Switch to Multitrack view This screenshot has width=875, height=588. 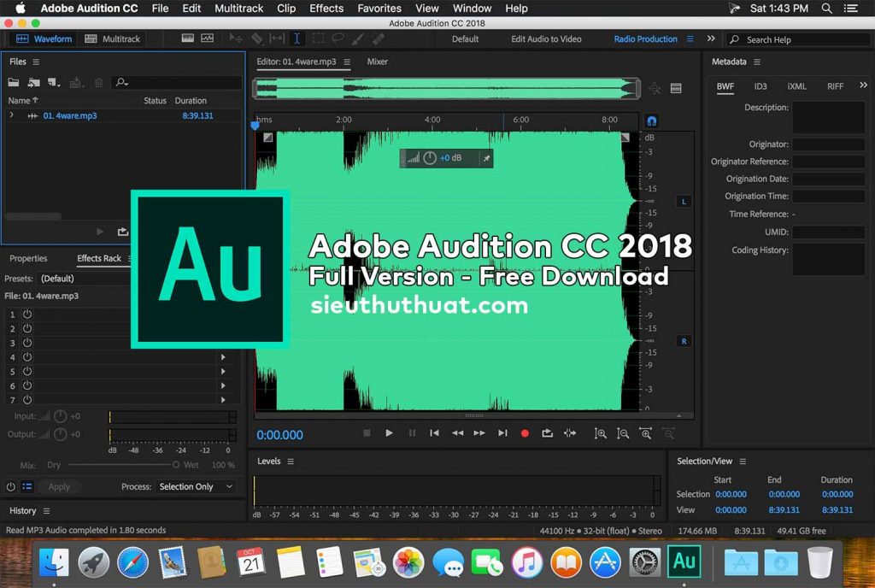tap(112, 39)
